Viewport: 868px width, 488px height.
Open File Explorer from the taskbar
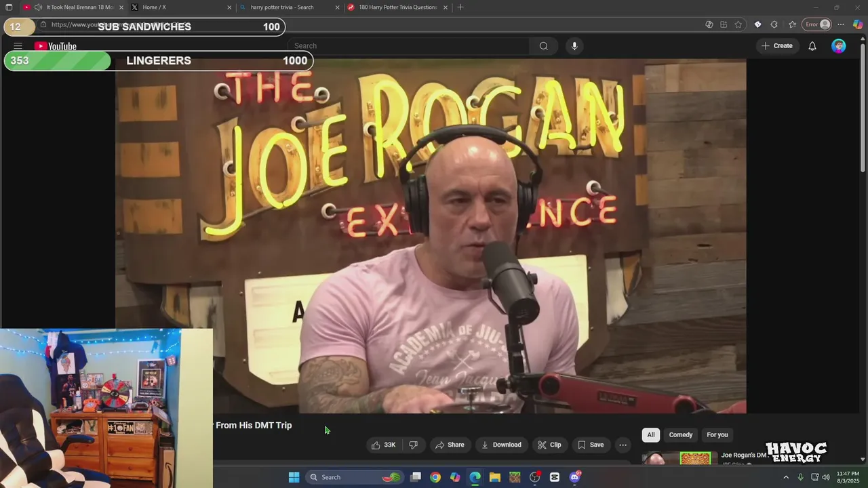tap(495, 477)
